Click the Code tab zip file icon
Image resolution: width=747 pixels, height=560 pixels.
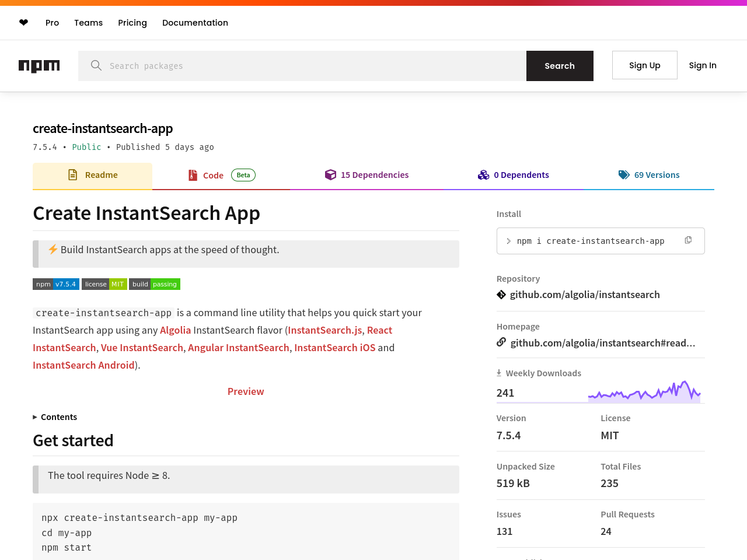pyautogui.click(x=193, y=175)
